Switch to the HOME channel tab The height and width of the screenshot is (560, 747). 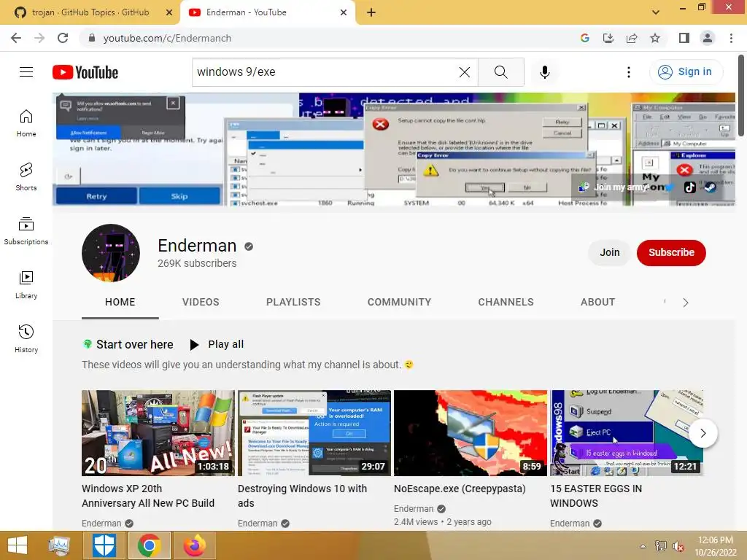120,302
